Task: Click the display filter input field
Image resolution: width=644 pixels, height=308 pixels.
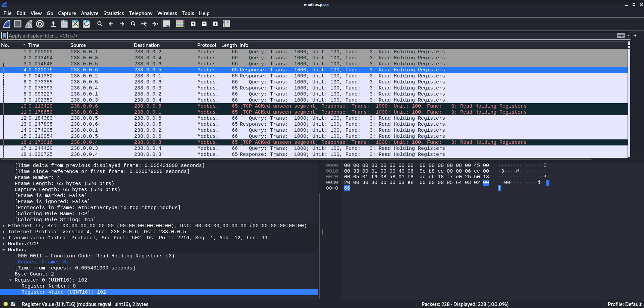Action: [x=312, y=36]
